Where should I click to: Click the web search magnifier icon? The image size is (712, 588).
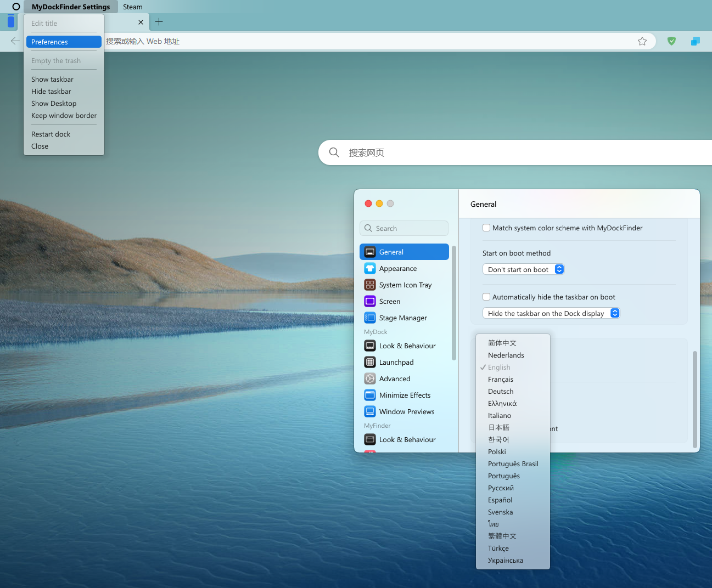(x=334, y=152)
